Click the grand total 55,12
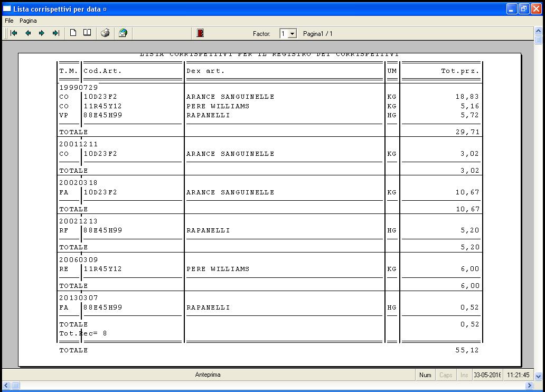Image resolution: width=545 pixels, height=392 pixels. point(467,350)
